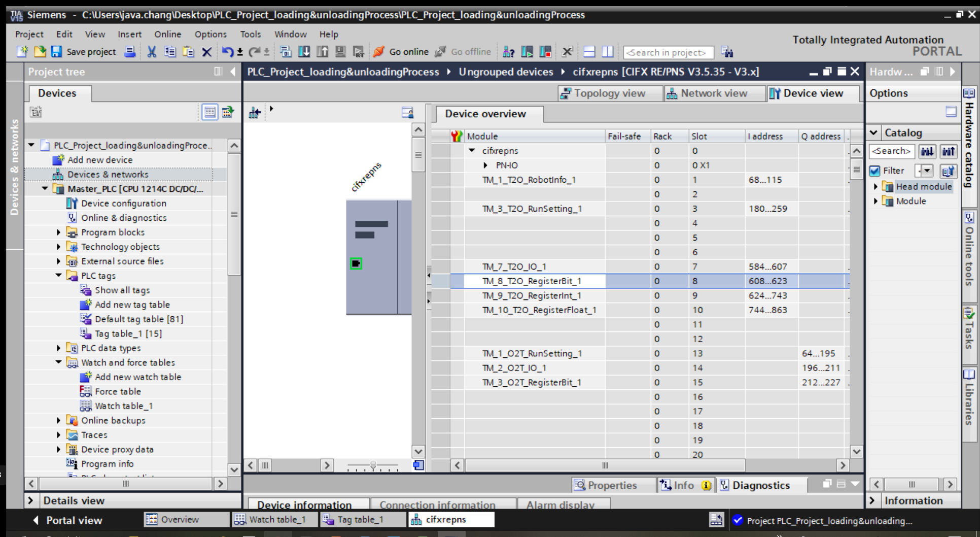Click the device overview horizontal scrollbar
980x537 pixels.
(605, 465)
